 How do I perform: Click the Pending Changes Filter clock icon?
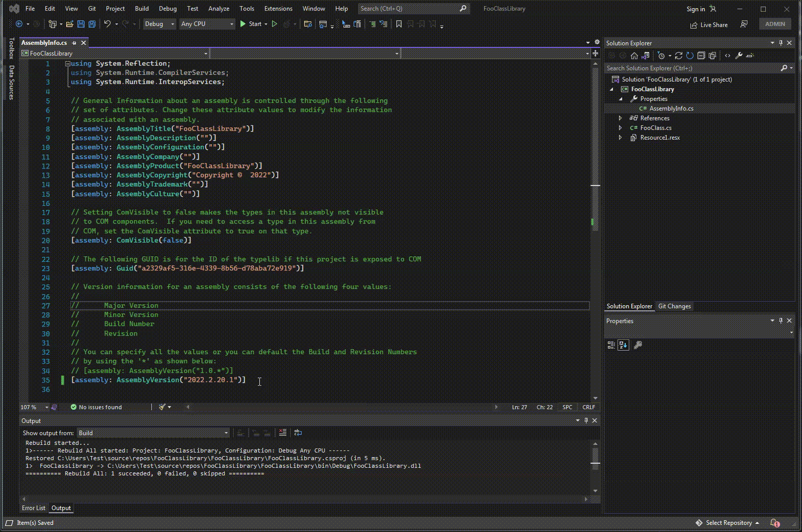tap(661, 56)
